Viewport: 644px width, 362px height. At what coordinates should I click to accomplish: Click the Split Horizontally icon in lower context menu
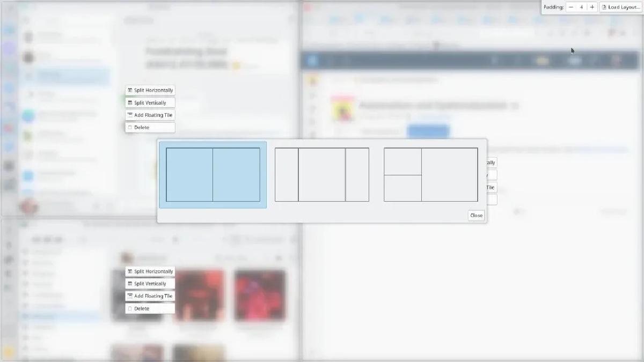[130, 271]
